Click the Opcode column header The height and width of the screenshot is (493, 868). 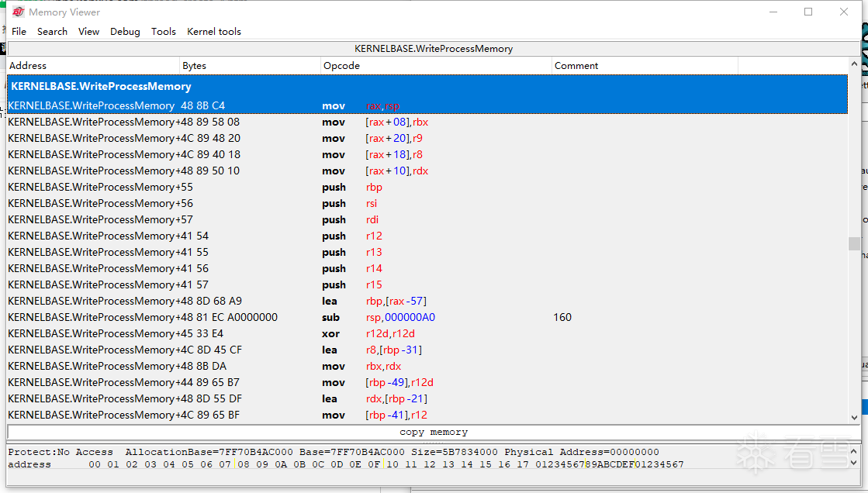tap(436, 66)
